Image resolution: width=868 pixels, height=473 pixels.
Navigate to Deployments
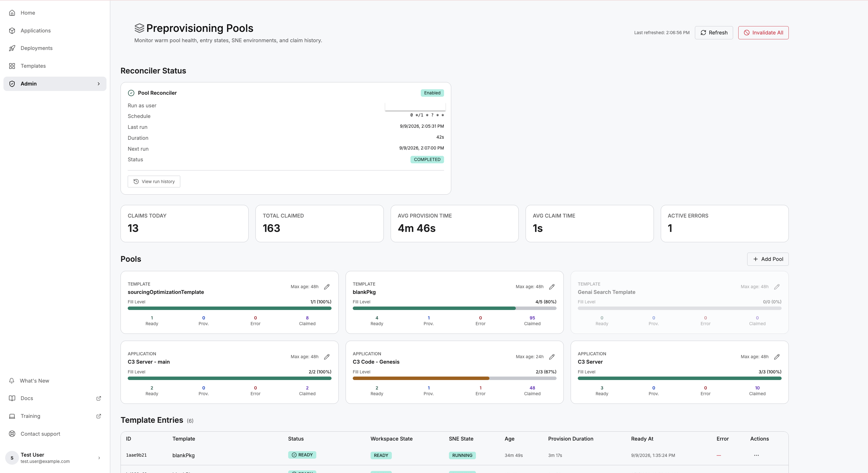(x=36, y=48)
